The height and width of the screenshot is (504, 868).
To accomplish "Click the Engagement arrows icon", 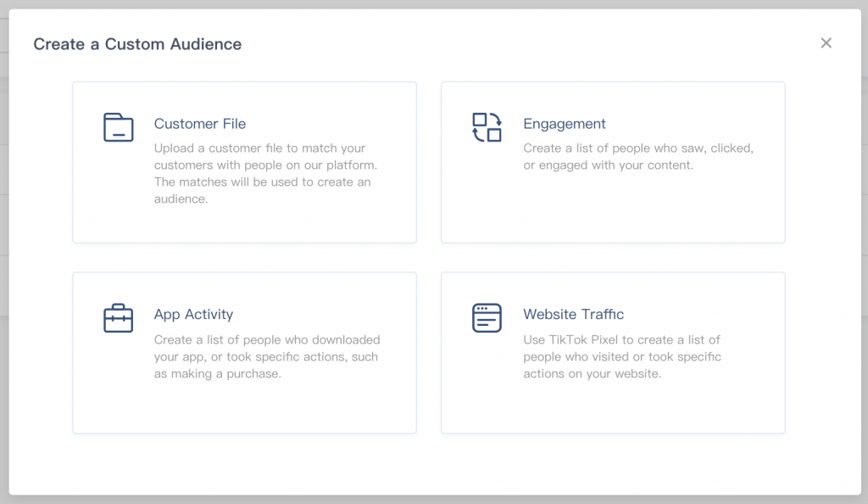I will 487,127.
